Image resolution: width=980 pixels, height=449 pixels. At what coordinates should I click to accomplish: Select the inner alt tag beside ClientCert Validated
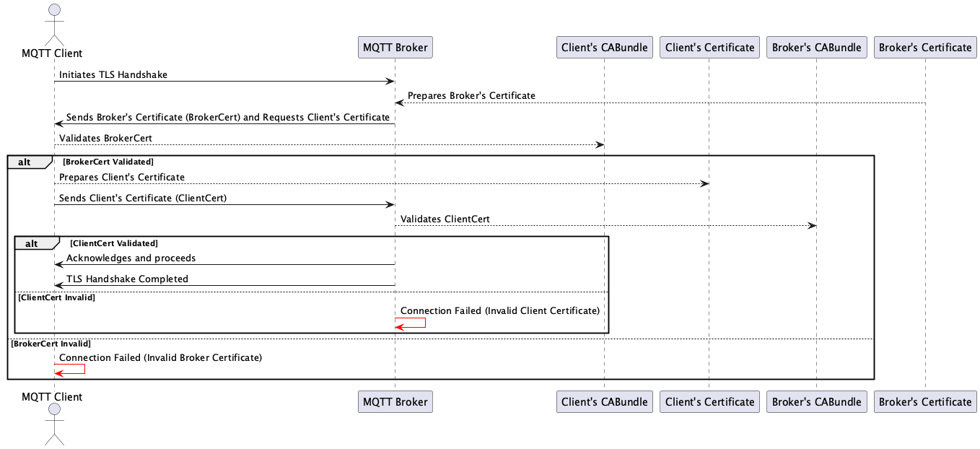35,243
